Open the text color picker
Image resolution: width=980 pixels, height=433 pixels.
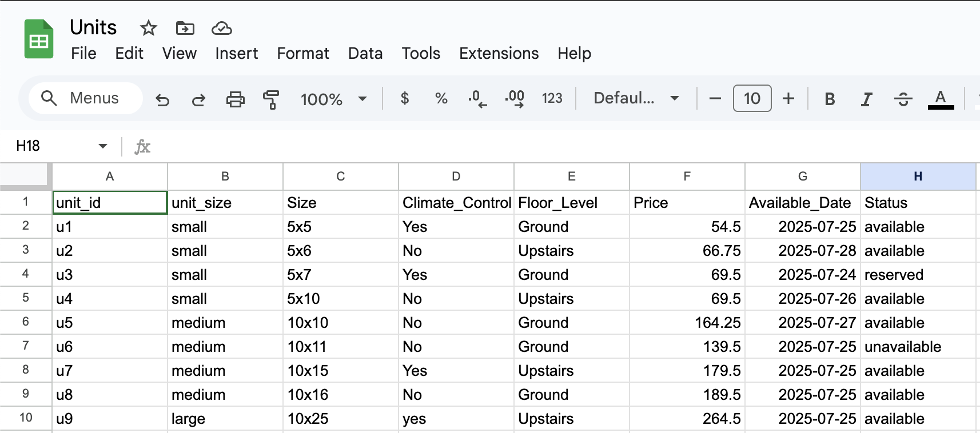point(941,99)
